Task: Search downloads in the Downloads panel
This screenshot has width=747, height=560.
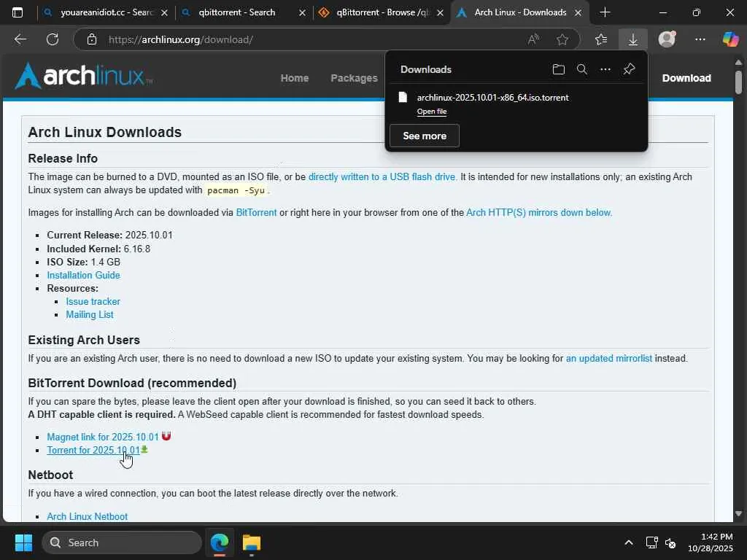Action: click(581, 69)
